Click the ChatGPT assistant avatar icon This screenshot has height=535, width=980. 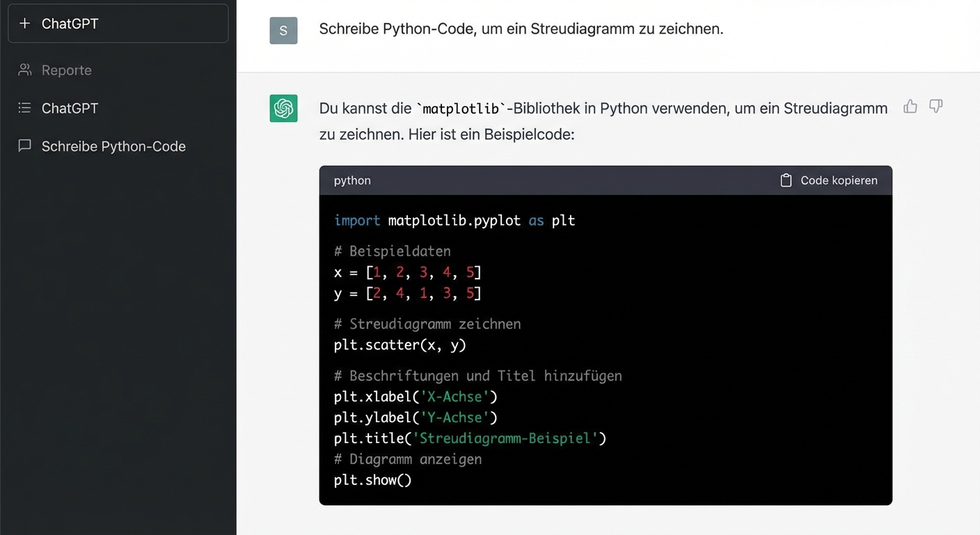pos(283,109)
